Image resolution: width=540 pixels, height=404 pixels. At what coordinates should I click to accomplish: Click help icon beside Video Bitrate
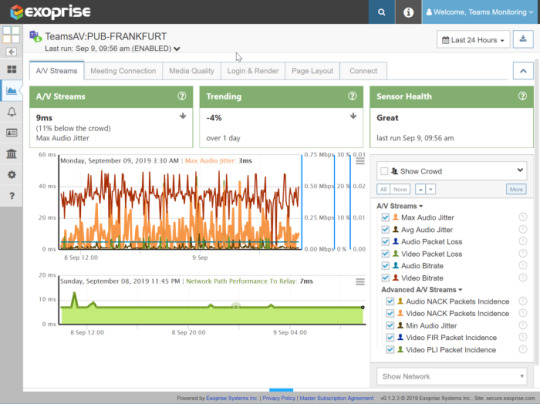(522, 277)
